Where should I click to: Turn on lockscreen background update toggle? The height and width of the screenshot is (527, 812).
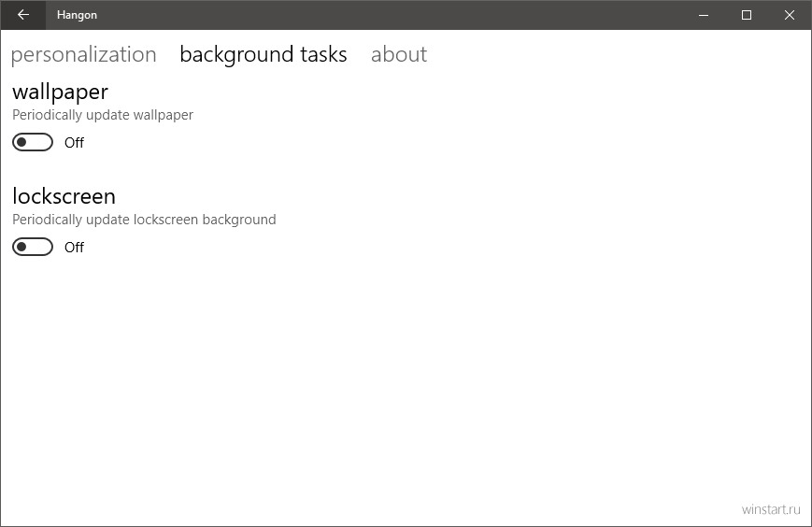point(33,247)
